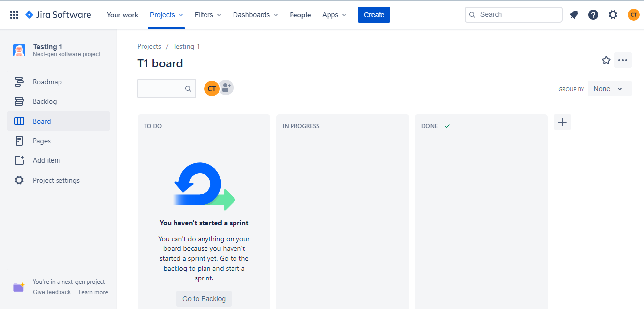Open Roadmap from the sidebar
The image size is (644, 309).
tap(47, 82)
